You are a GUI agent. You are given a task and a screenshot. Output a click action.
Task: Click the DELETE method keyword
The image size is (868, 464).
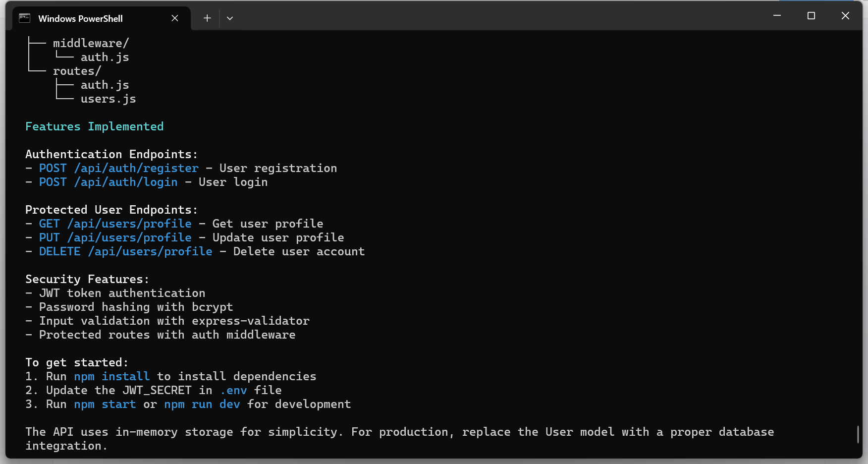pyautogui.click(x=59, y=252)
